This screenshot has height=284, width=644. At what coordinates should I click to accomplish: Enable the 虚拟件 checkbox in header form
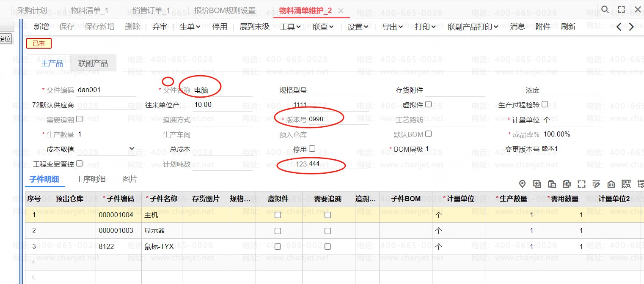click(x=428, y=104)
